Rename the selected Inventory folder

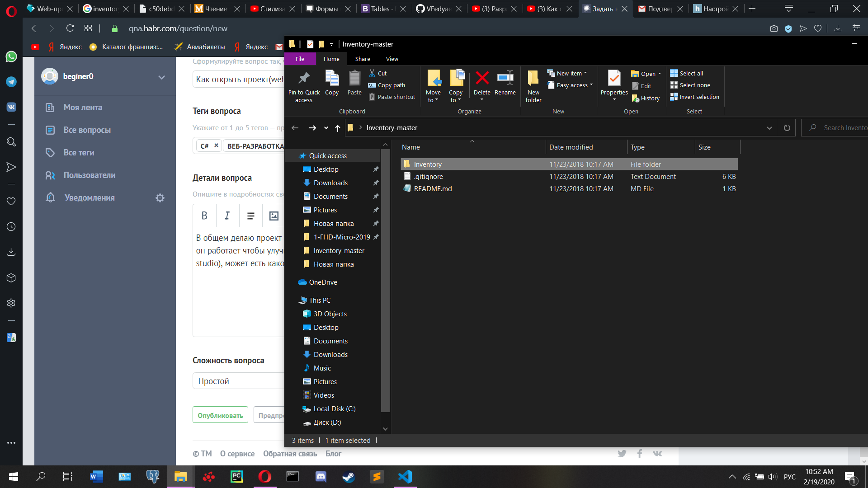click(x=505, y=83)
